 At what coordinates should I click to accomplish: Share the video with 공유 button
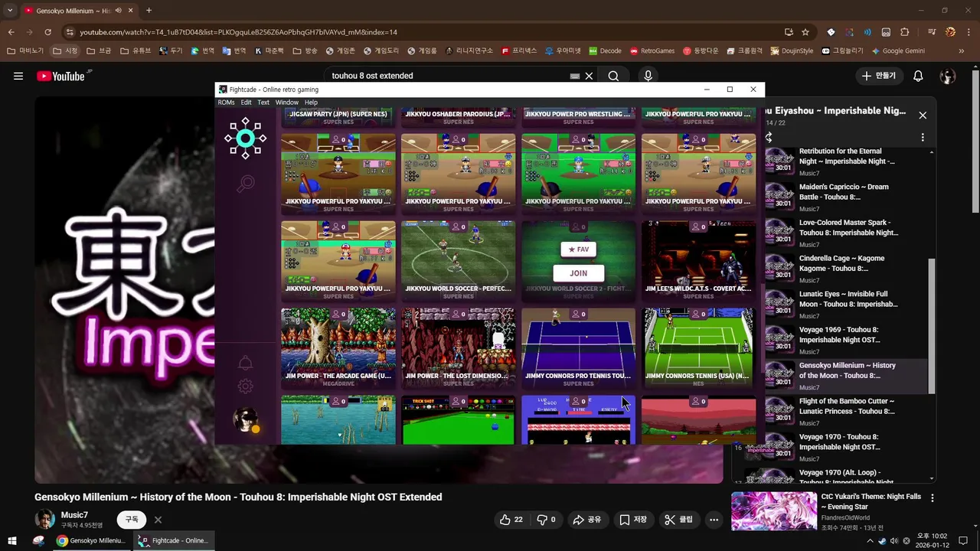pyautogui.click(x=587, y=520)
